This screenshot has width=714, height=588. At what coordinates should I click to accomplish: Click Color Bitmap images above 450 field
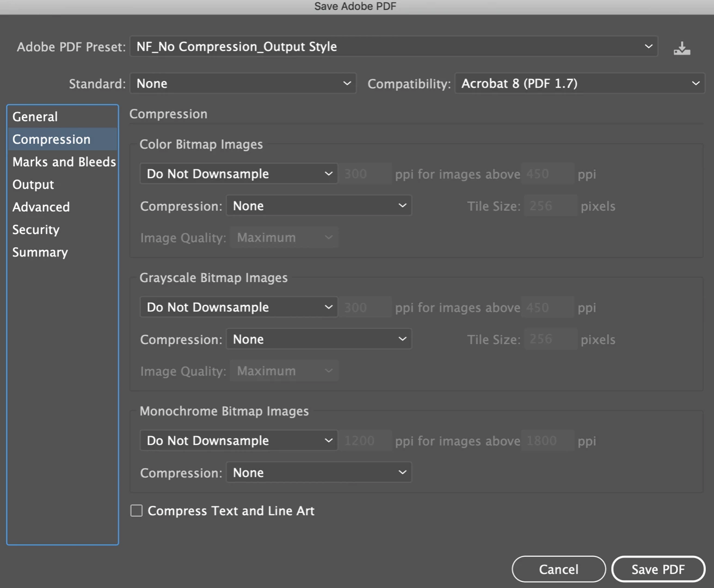[548, 174]
